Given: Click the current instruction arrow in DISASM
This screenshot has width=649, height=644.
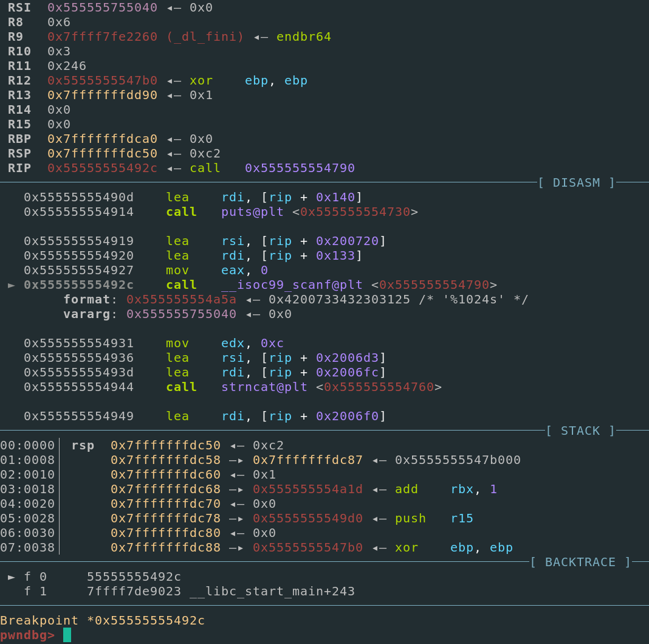Looking at the screenshot, I should (12, 285).
